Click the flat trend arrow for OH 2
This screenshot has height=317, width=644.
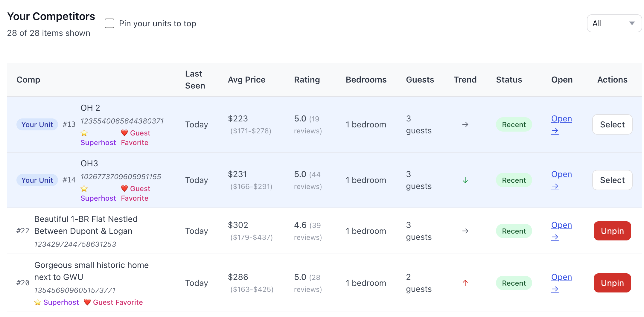tap(465, 124)
